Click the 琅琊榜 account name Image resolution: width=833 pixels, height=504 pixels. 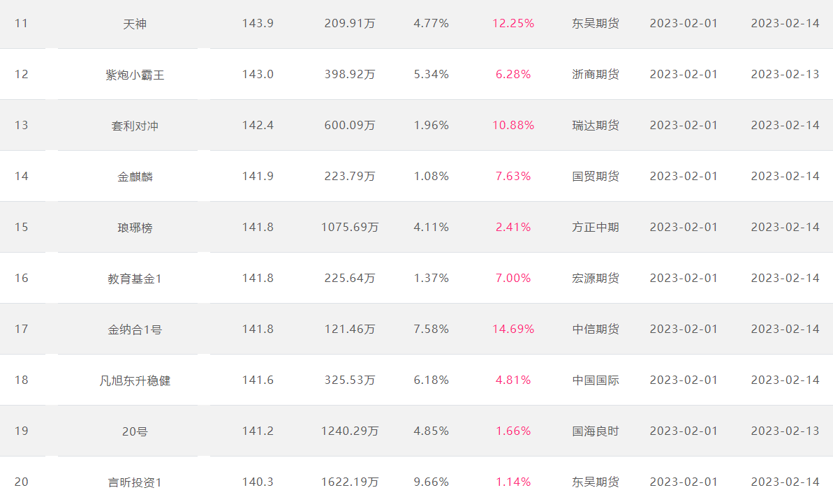(x=134, y=228)
